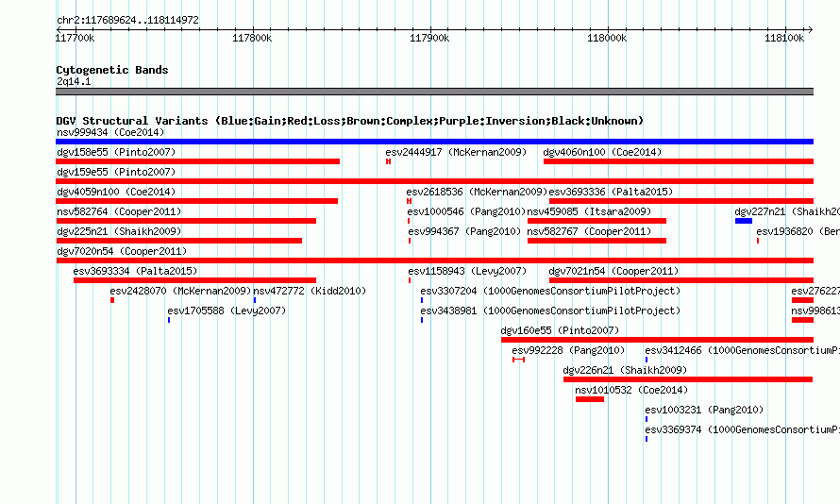Viewport: 840px width, 504px height.
Task: Select the nsv472772 (Kidd2010) label
Action: 310,291
